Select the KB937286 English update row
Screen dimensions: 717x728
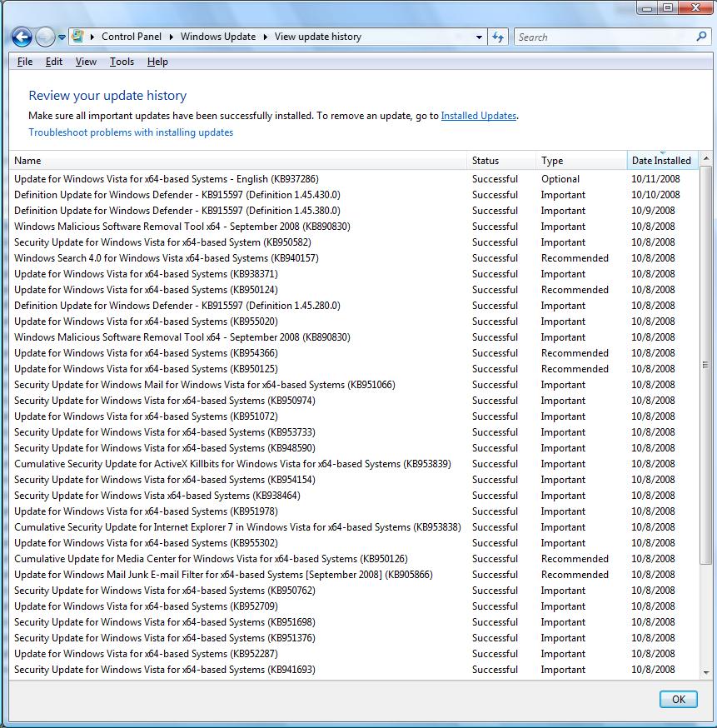pos(354,179)
